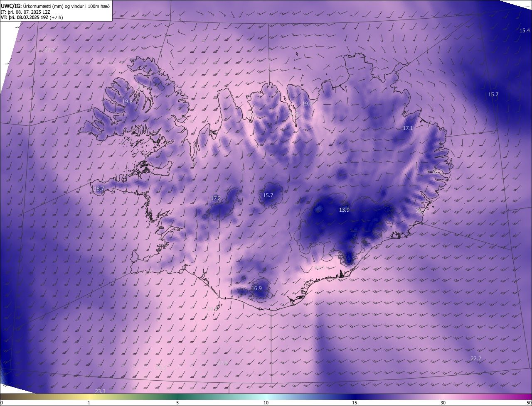Click the 23.3 value near the bottom-left edge
532x406 pixels.
[100, 391]
